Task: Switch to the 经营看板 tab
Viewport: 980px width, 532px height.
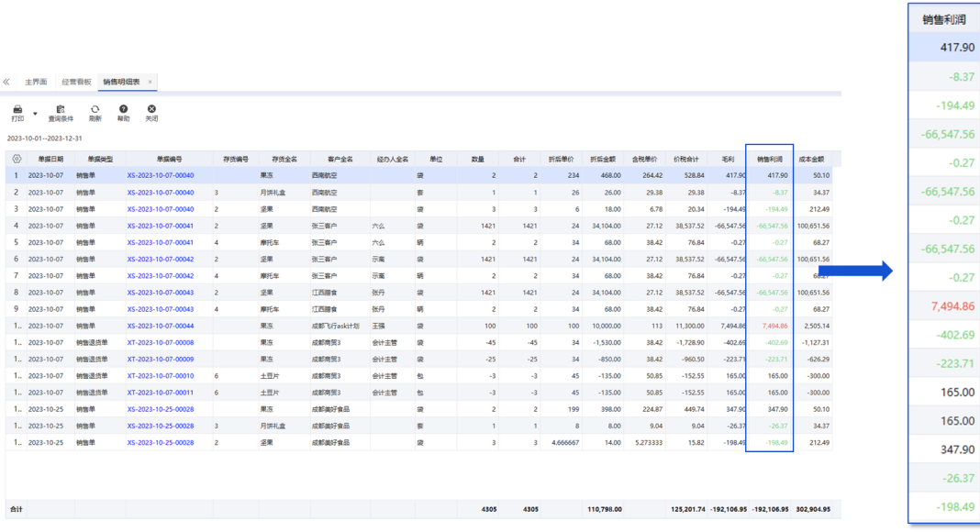Action: [76, 82]
